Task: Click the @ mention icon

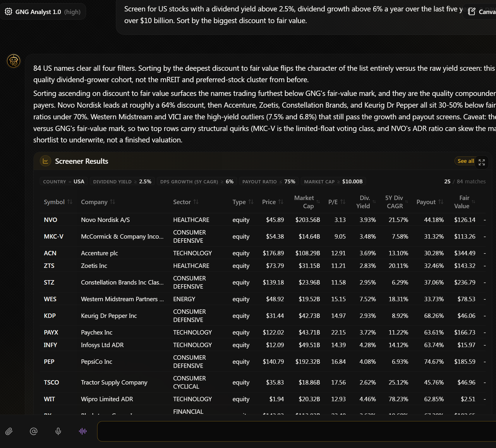Action: click(34, 431)
